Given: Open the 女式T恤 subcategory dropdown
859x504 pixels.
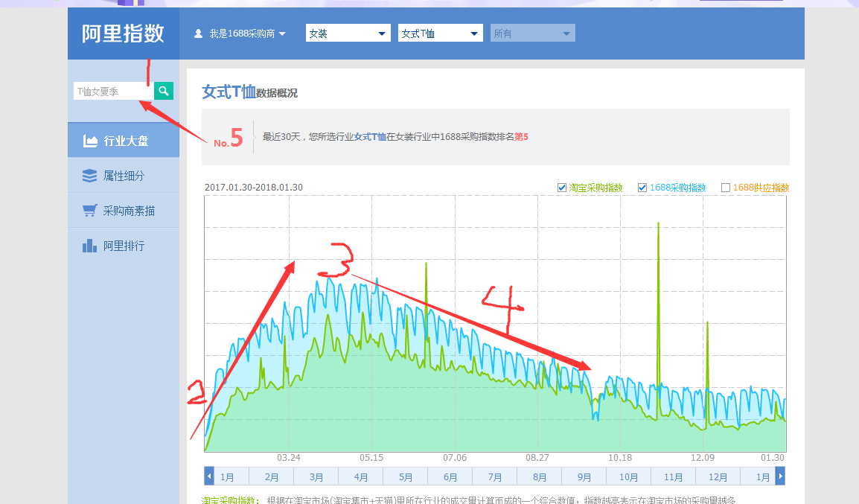Looking at the screenshot, I should coord(441,34).
